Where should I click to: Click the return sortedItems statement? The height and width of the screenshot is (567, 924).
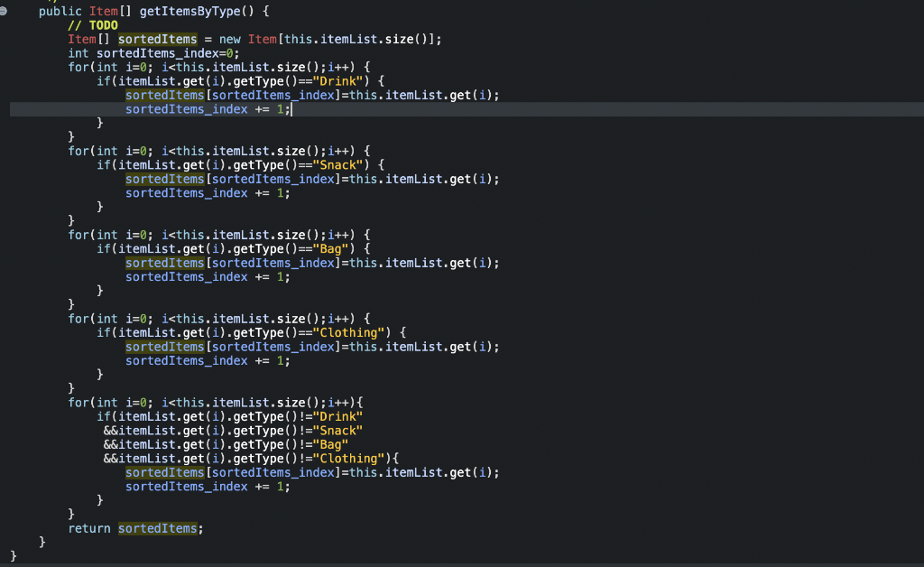pyautogui.click(x=134, y=527)
